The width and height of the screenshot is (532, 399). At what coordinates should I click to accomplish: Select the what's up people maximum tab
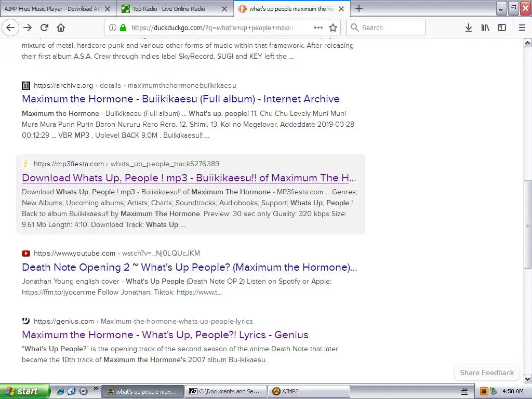(x=292, y=9)
